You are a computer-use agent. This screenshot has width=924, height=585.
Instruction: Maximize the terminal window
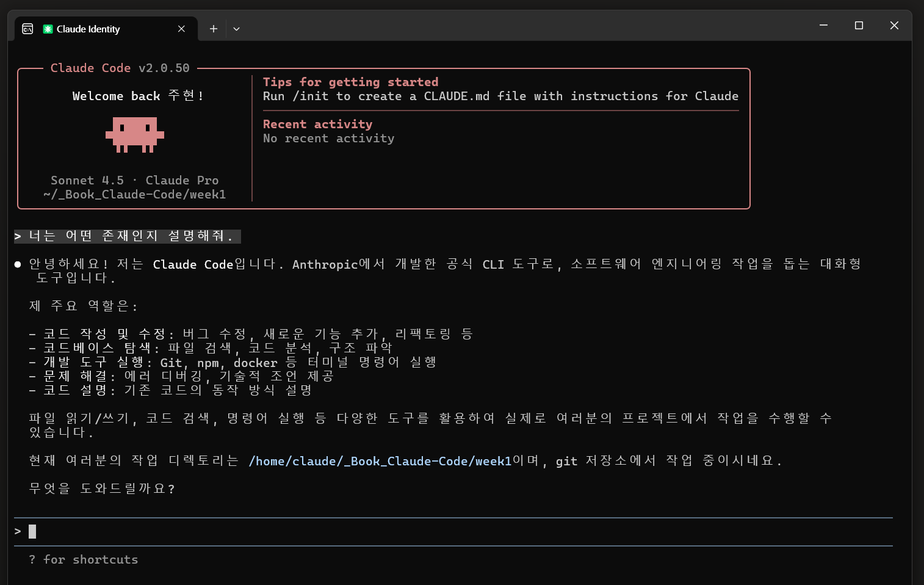[859, 25]
